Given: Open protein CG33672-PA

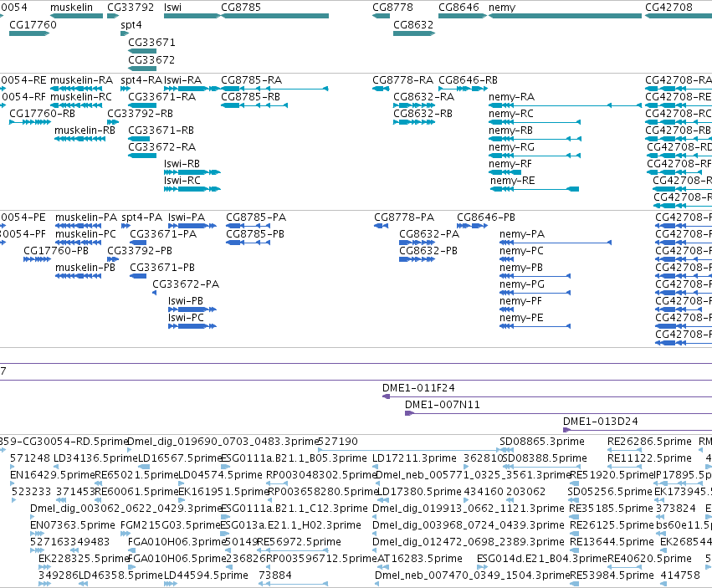Looking at the screenshot, I should pos(155,293).
